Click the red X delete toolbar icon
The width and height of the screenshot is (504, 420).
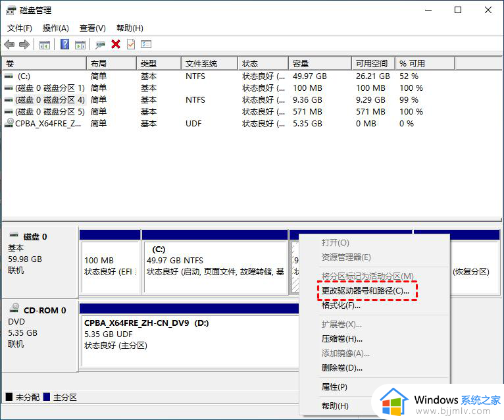click(116, 44)
